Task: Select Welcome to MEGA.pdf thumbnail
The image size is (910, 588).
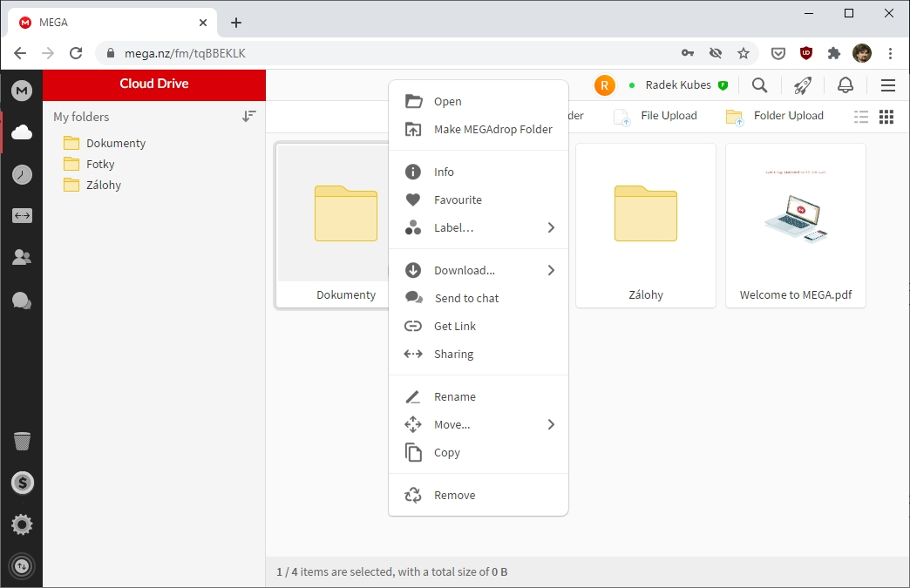Action: tap(796, 226)
